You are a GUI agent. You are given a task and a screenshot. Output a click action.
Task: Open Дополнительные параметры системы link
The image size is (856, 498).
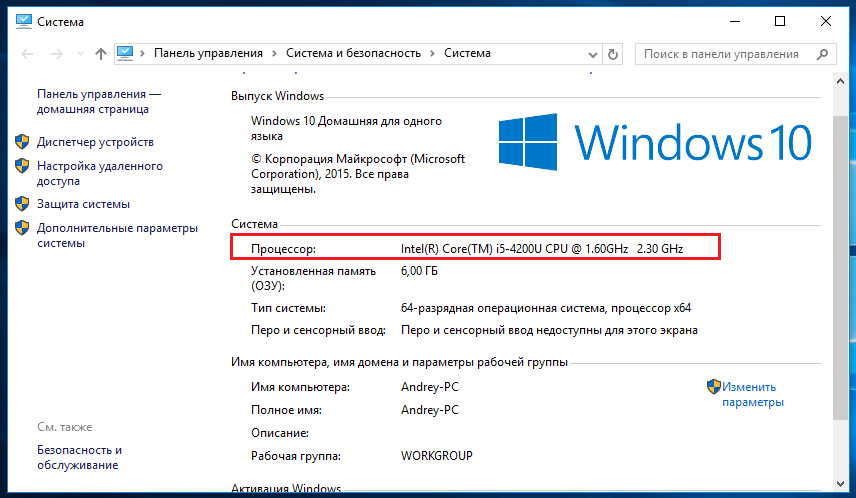point(117,235)
